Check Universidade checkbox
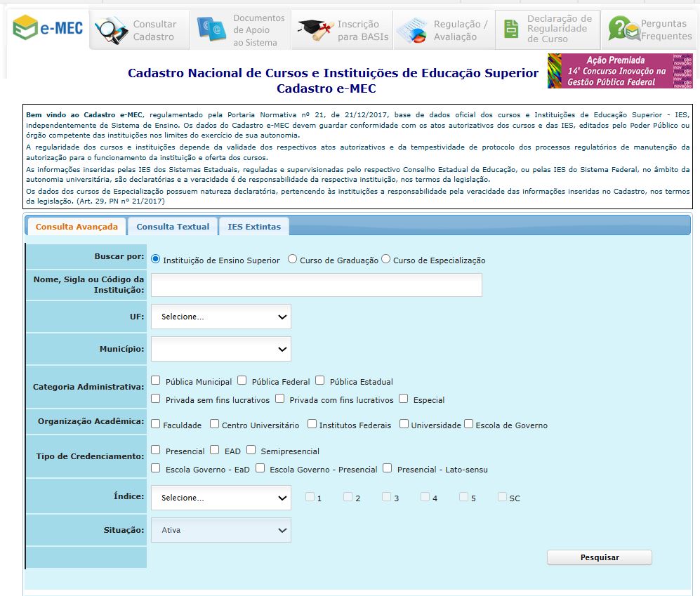This screenshot has height=596, width=700. point(404,424)
